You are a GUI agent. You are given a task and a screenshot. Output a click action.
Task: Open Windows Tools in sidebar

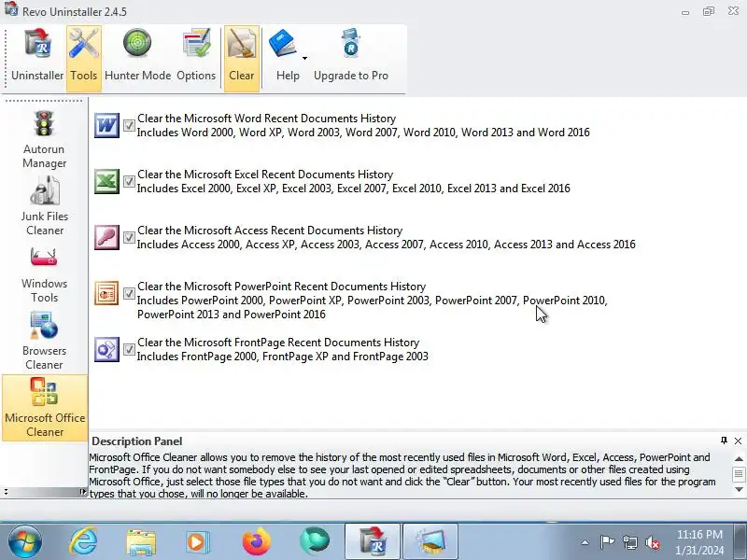44,274
